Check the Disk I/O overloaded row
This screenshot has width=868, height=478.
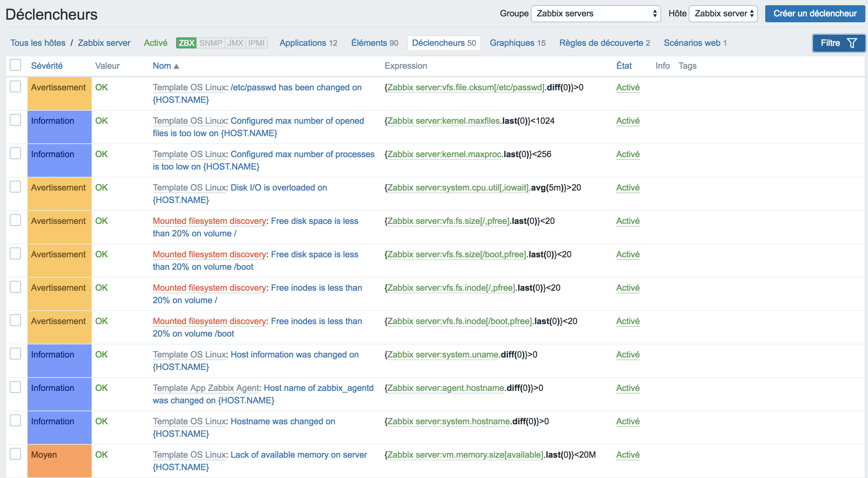coord(15,187)
